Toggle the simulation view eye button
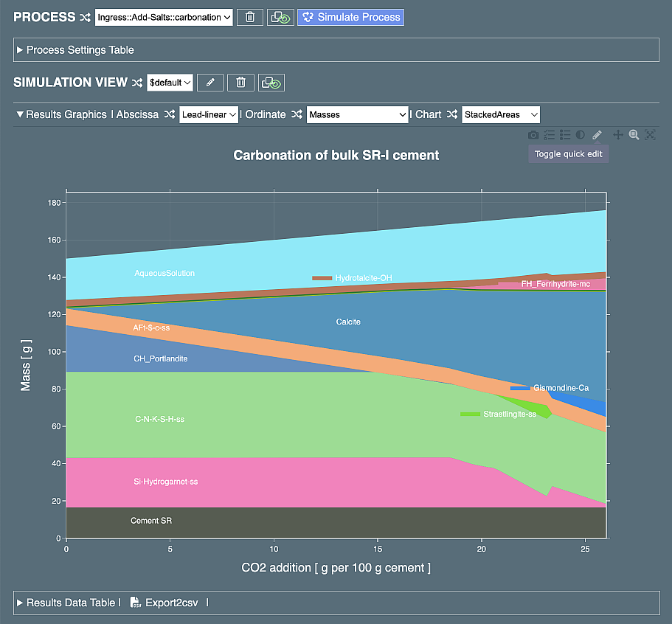 tap(271, 83)
